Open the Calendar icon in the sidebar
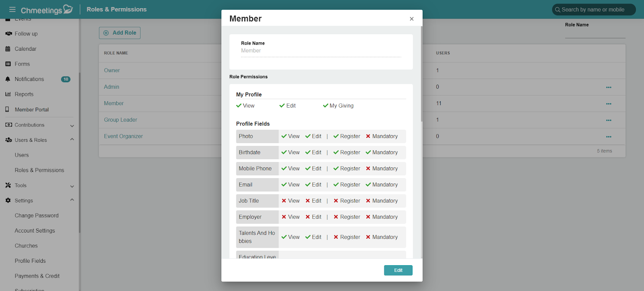644x291 pixels. tap(8, 49)
